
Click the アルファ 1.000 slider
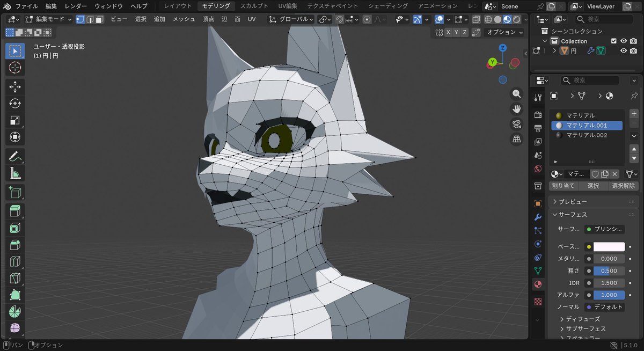click(x=609, y=295)
